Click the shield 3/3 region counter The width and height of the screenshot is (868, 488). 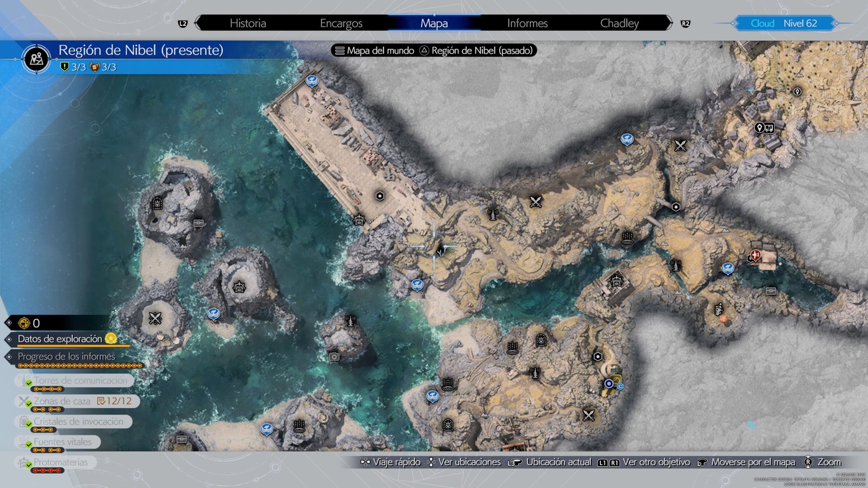pos(73,67)
